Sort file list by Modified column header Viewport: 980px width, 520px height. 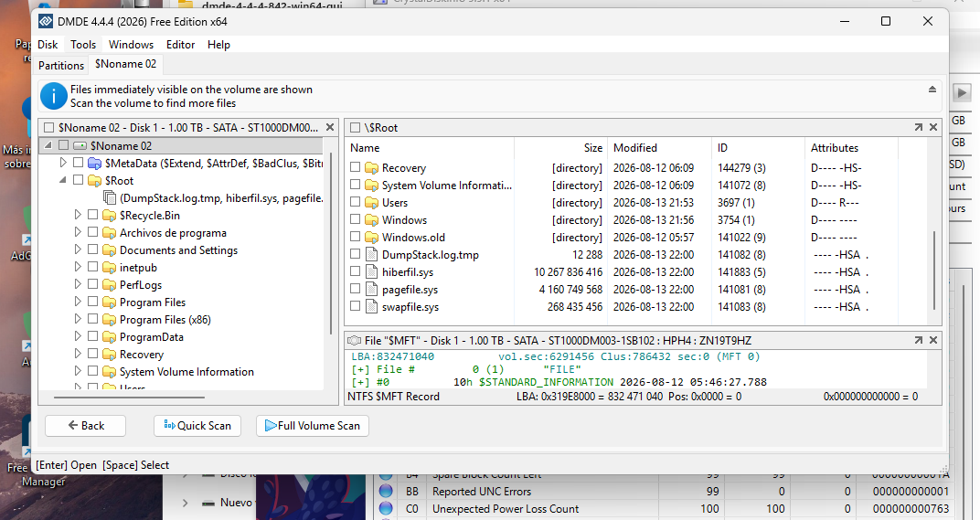click(x=660, y=147)
